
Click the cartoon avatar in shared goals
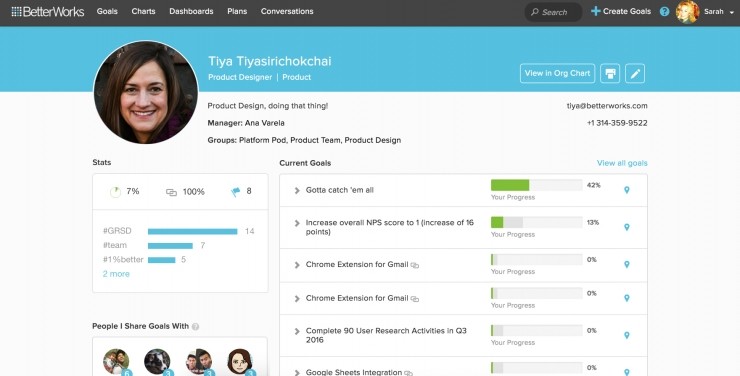pyautogui.click(x=240, y=362)
